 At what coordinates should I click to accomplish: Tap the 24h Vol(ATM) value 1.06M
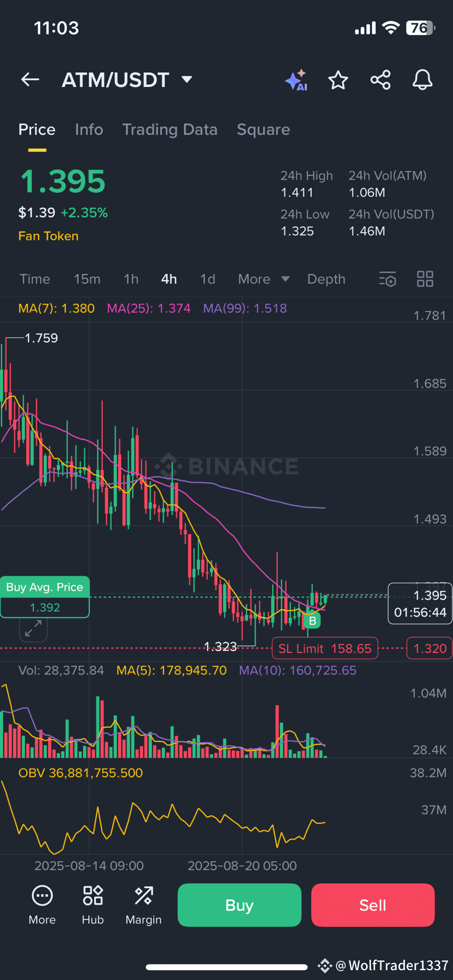pos(367,193)
